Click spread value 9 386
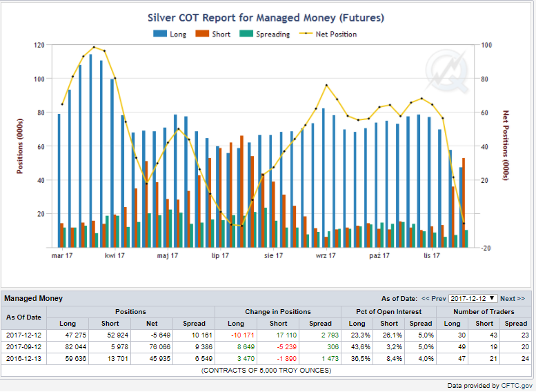This screenshot has height=392, width=536. coord(204,347)
